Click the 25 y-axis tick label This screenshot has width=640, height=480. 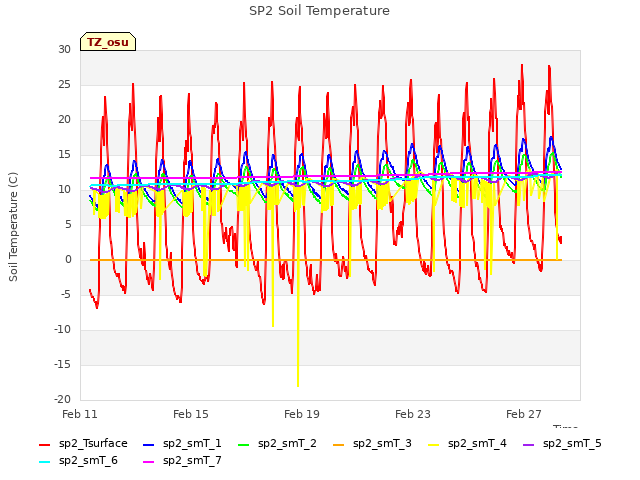tap(64, 84)
